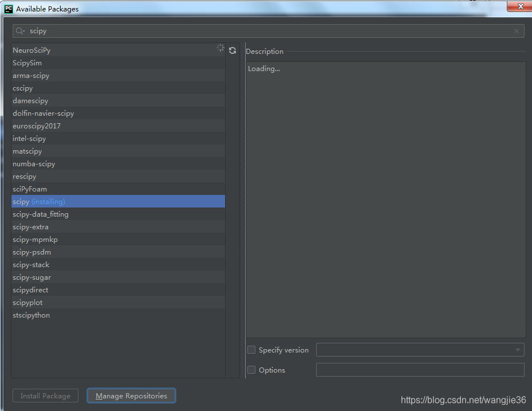This screenshot has height=411, width=532.
Task: Clear the scipy search query
Action: coord(516,31)
